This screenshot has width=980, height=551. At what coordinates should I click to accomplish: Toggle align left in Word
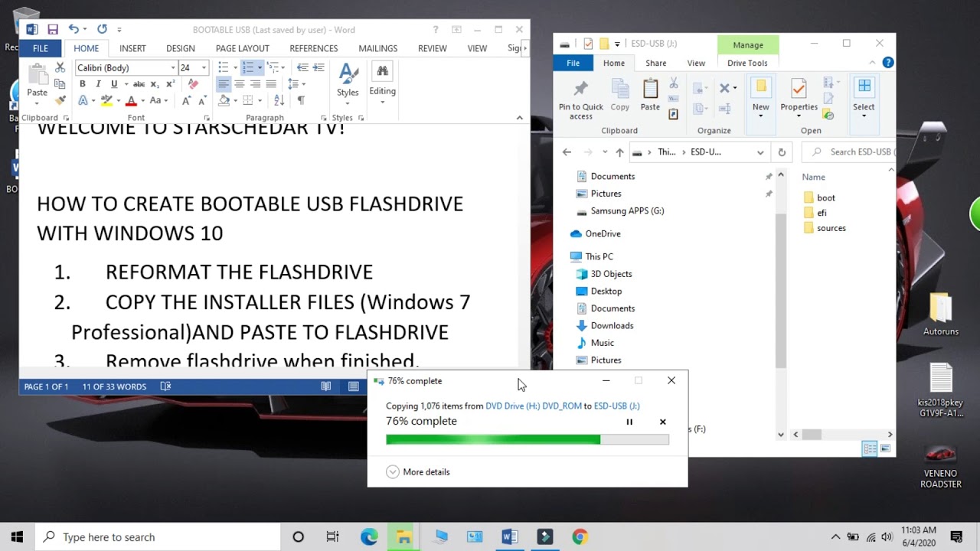(224, 84)
